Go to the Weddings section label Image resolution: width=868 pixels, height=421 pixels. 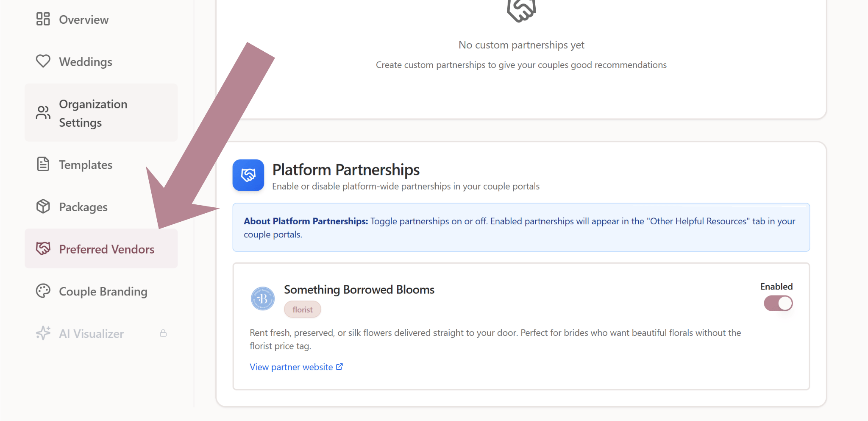tap(86, 62)
